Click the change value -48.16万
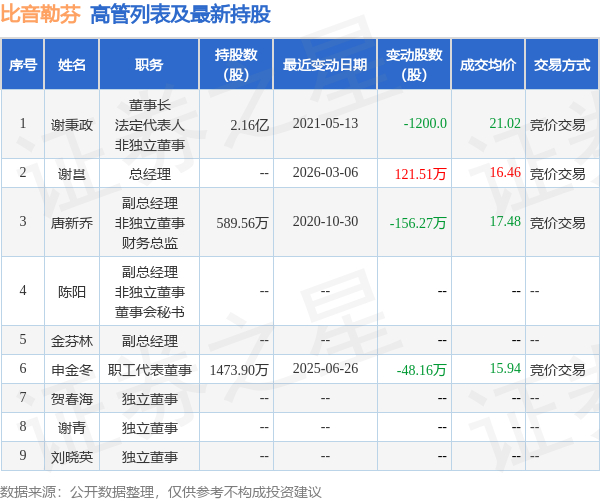Viewport: 600px width, 501px height. 422,370
